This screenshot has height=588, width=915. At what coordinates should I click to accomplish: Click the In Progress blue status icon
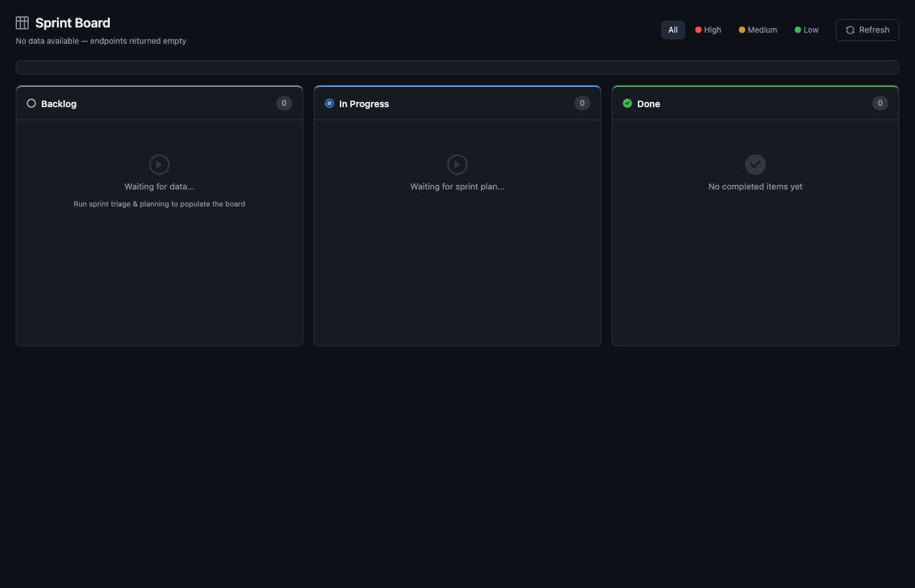(329, 103)
